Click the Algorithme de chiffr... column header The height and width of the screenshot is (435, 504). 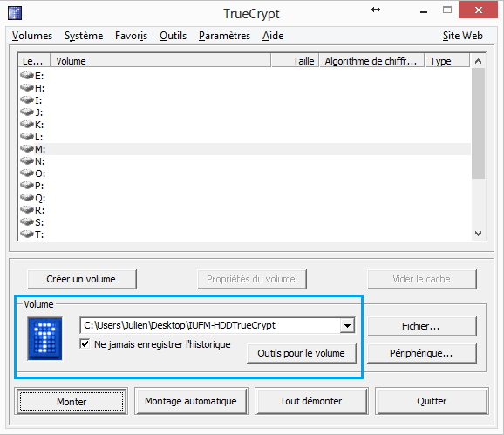[371, 61]
